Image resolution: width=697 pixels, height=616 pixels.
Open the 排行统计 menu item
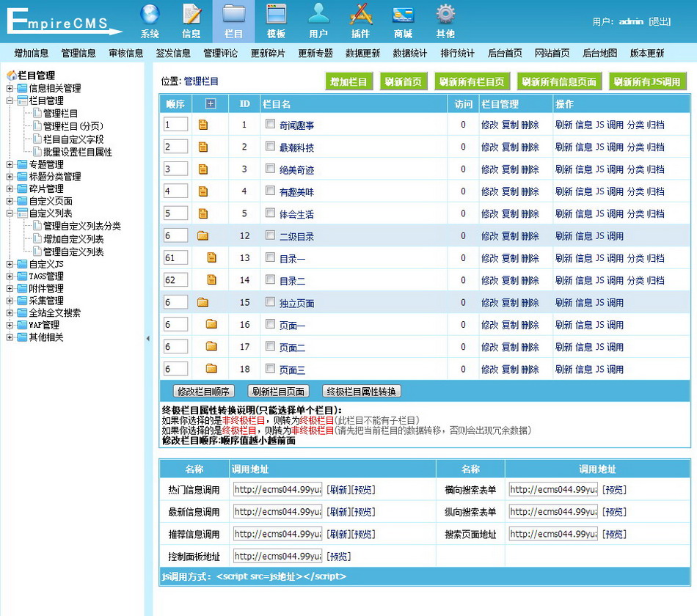tap(457, 54)
